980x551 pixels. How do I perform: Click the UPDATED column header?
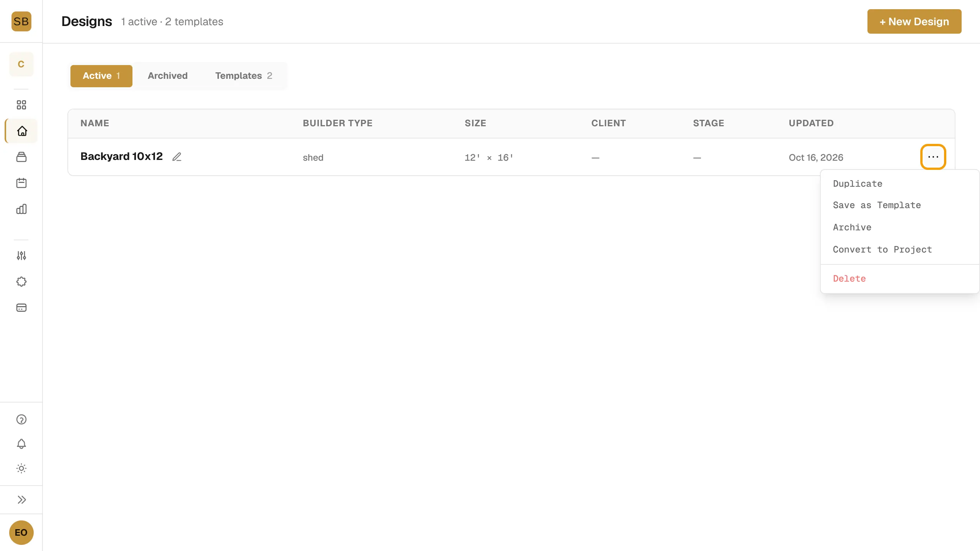coord(811,123)
